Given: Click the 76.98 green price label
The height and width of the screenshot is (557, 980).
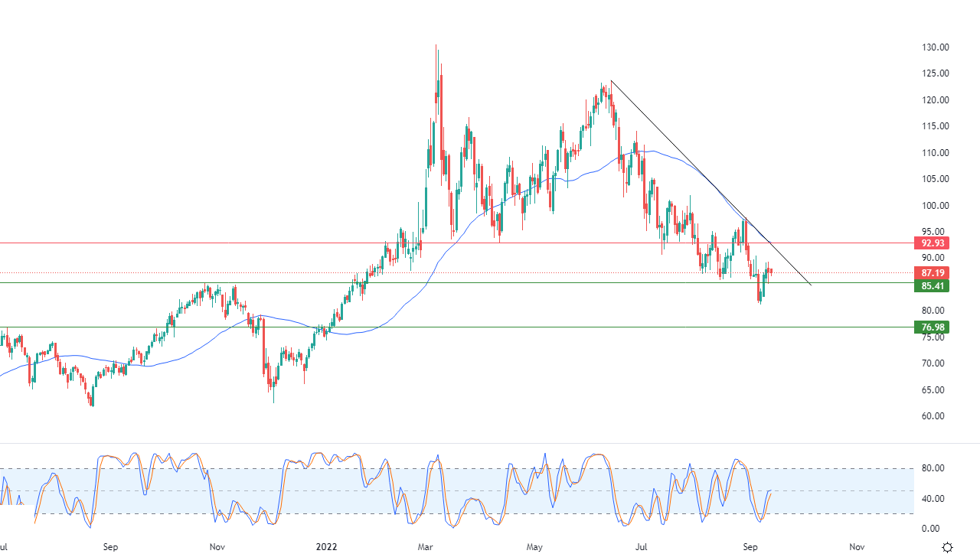Looking at the screenshot, I should pos(932,327).
